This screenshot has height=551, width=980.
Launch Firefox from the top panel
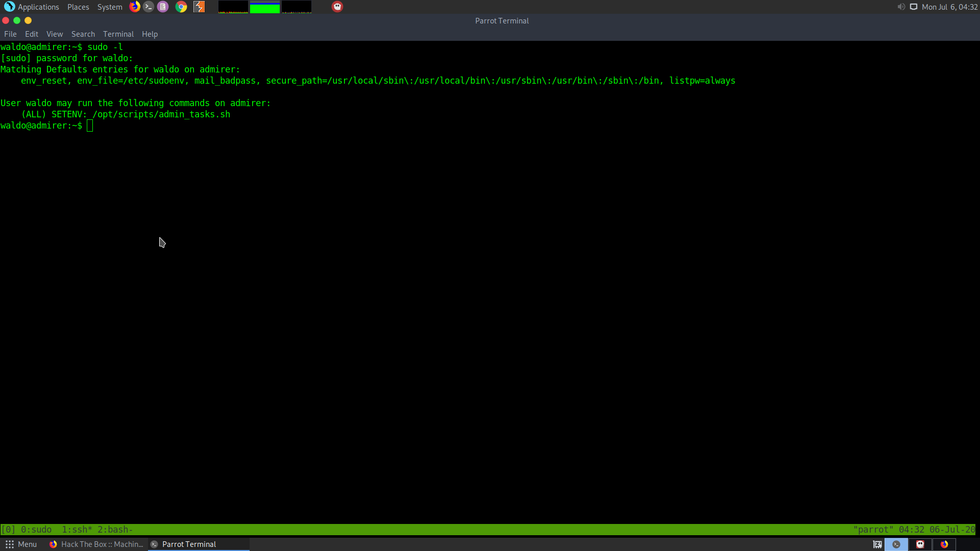click(x=135, y=7)
